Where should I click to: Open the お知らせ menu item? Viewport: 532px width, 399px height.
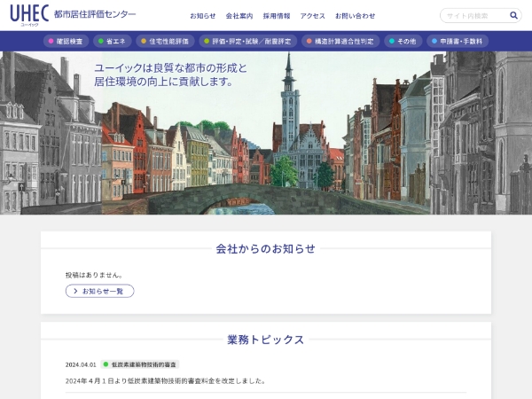click(x=203, y=16)
